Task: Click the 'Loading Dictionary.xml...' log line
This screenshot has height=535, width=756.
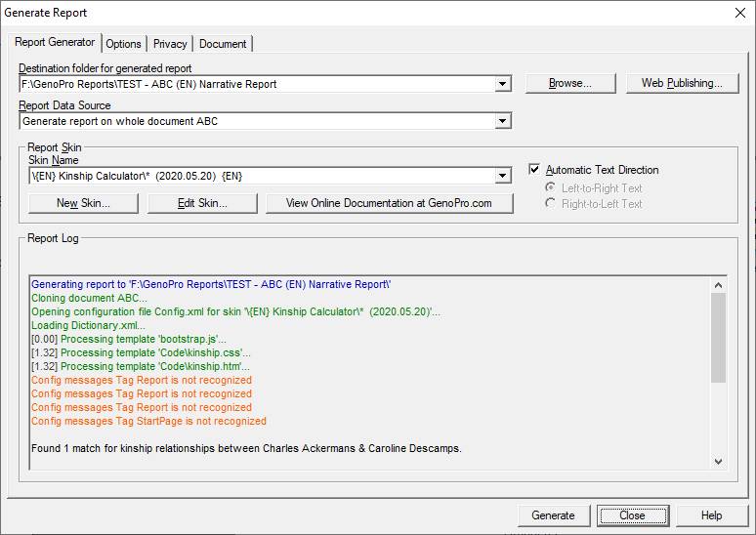Action: click(88, 325)
